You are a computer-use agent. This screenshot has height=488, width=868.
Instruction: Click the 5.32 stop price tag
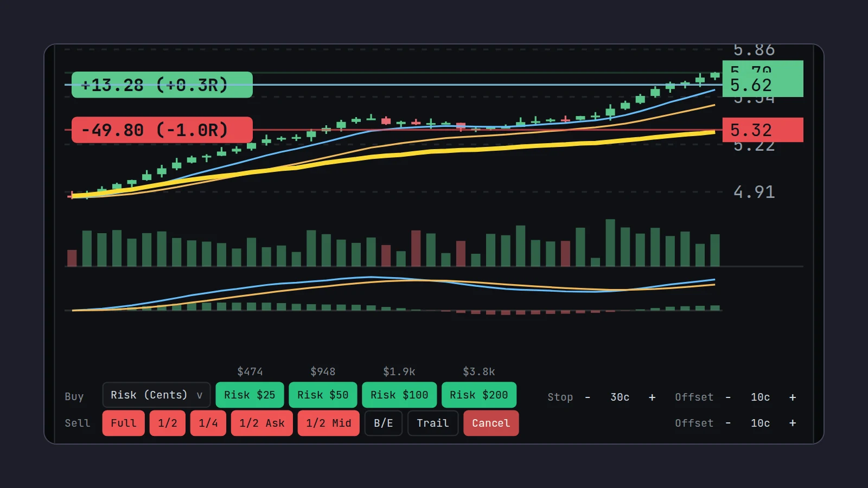(x=763, y=130)
